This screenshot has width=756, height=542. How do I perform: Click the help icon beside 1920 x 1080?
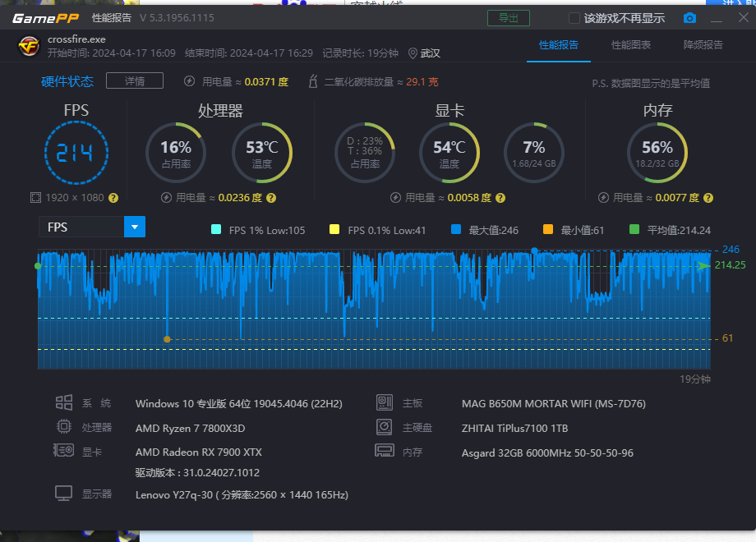pos(113,198)
